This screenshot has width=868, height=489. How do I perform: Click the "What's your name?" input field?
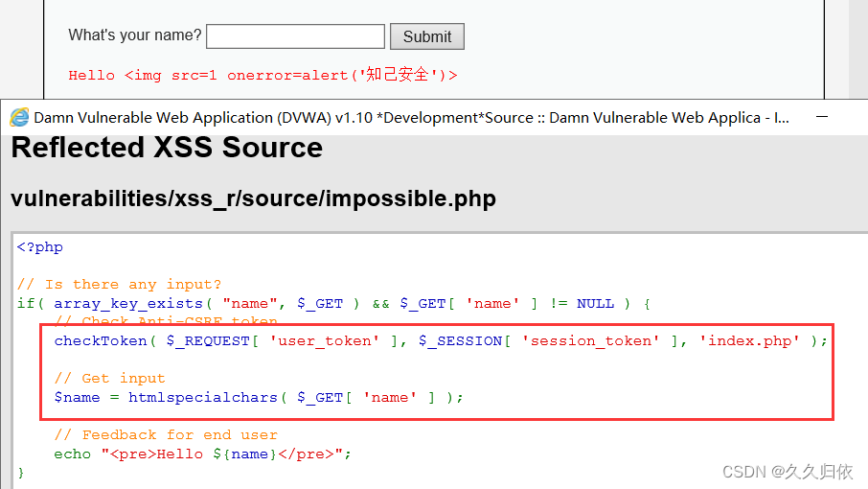[x=296, y=36]
